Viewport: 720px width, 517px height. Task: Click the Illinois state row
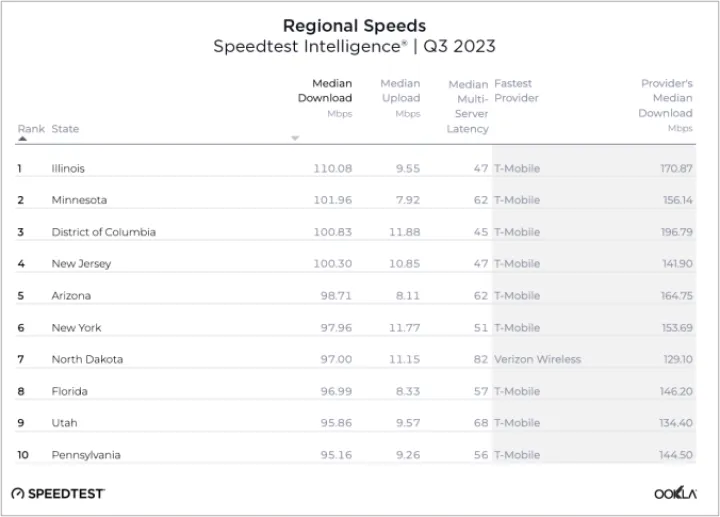point(68,169)
